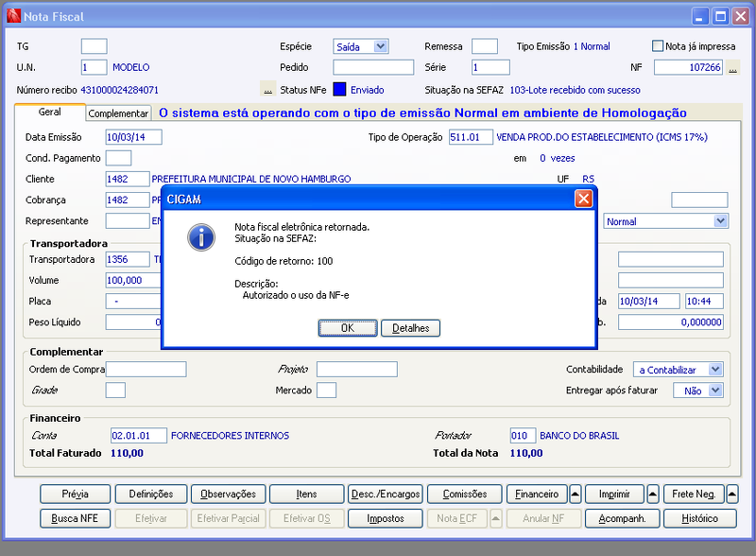Open Número recibo ellipsis button

(268, 89)
